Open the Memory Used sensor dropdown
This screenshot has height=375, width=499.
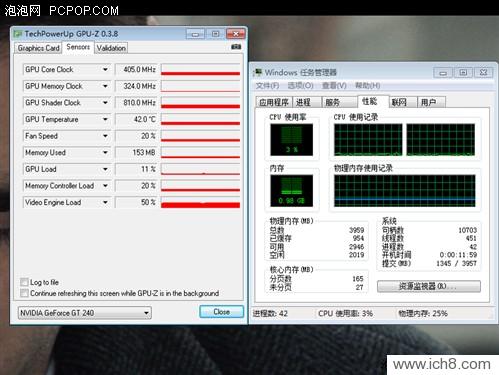pos(105,153)
